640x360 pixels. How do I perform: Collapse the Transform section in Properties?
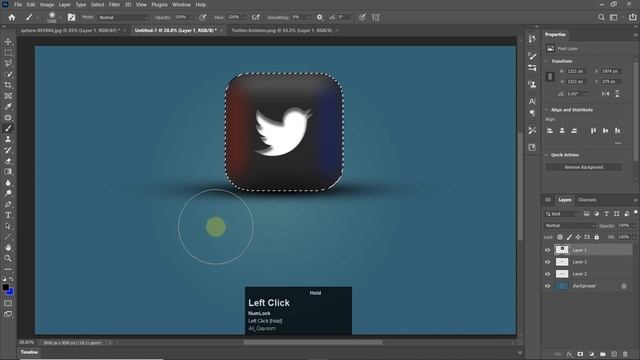coord(547,61)
